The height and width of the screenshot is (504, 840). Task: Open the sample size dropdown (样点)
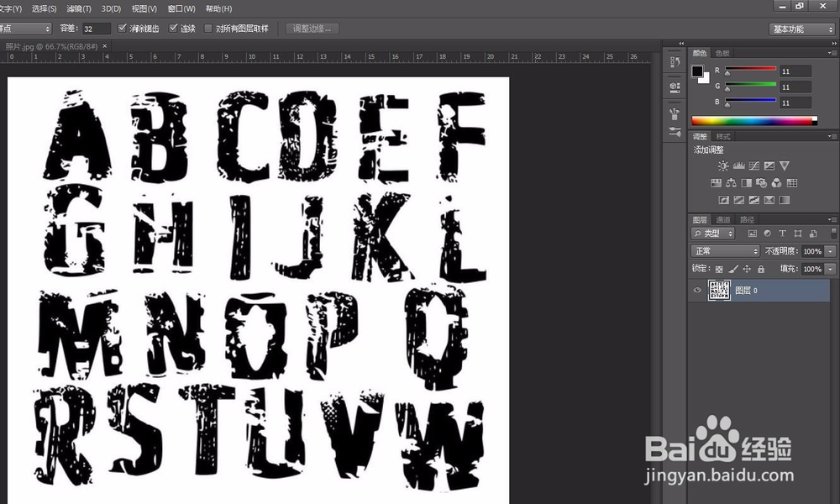(x=24, y=29)
